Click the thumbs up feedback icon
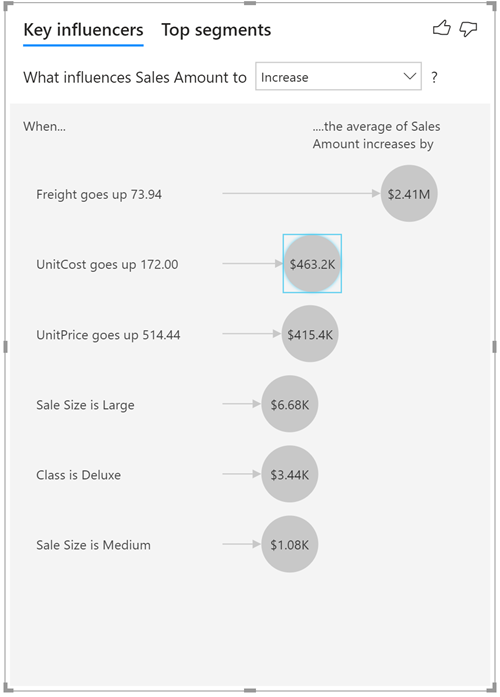The image size is (500, 697). [x=441, y=28]
